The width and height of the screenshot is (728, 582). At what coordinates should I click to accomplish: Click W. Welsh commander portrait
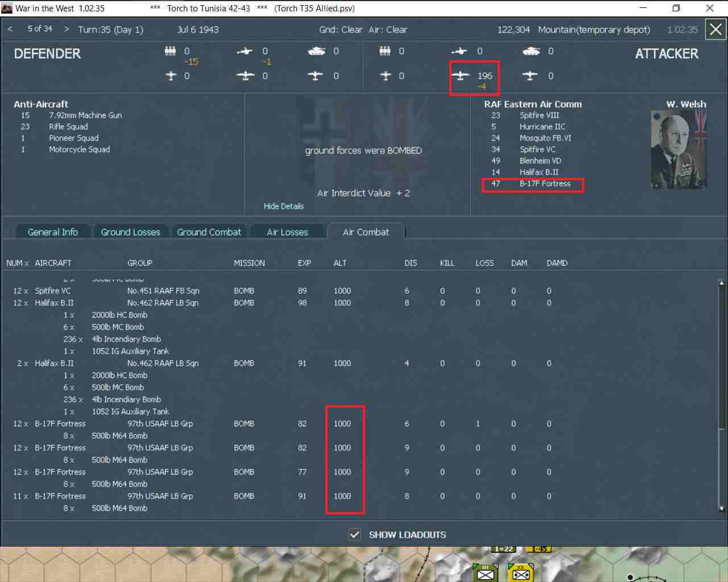679,149
